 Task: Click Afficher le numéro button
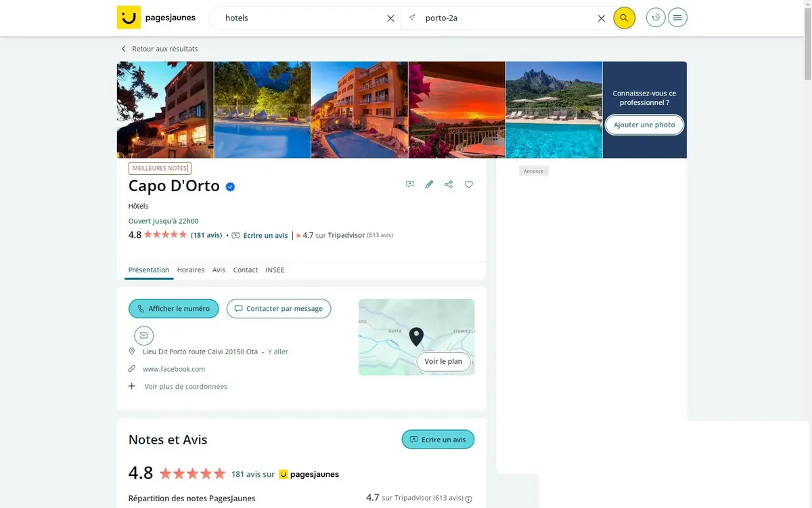coord(174,308)
